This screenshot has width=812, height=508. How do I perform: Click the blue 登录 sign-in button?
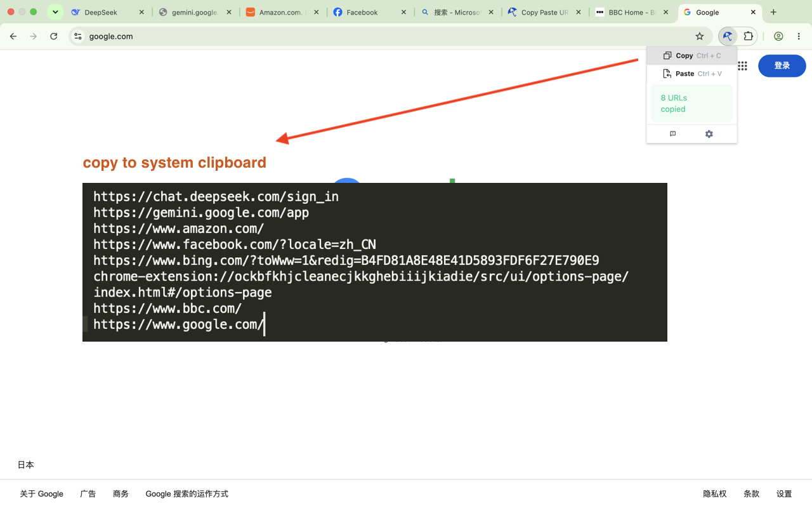782,66
